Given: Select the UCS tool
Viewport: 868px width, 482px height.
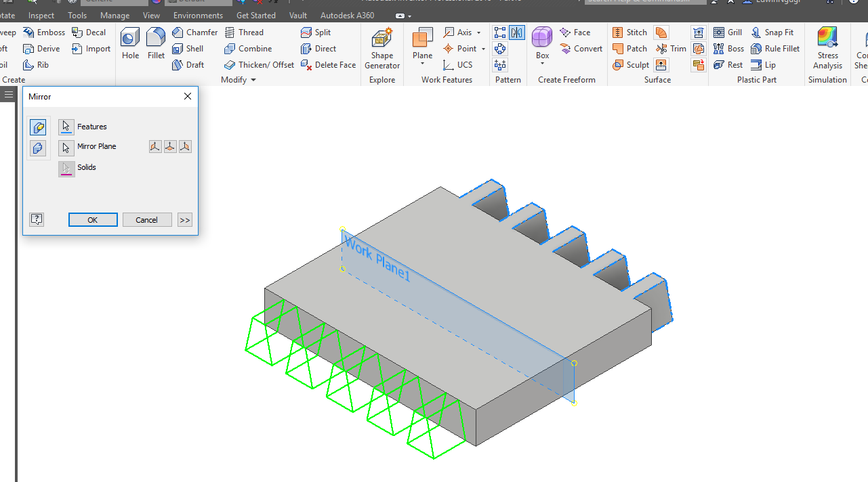Looking at the screenshot, I should coord(458,65).
